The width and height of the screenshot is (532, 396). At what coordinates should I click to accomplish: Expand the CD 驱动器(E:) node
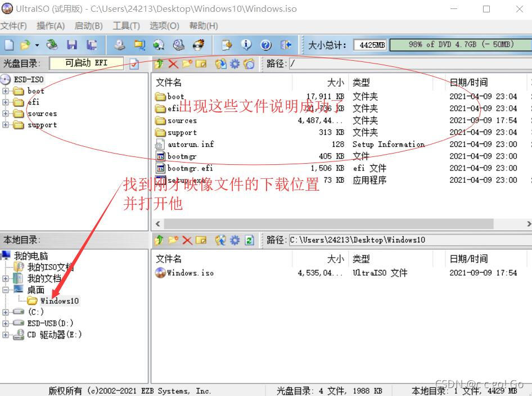(6, 335)
